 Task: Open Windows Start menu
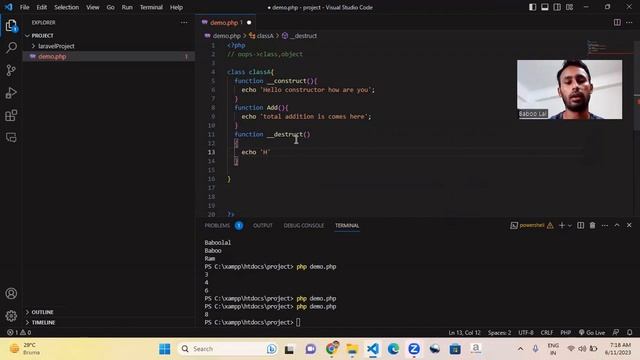pos(164,349)
